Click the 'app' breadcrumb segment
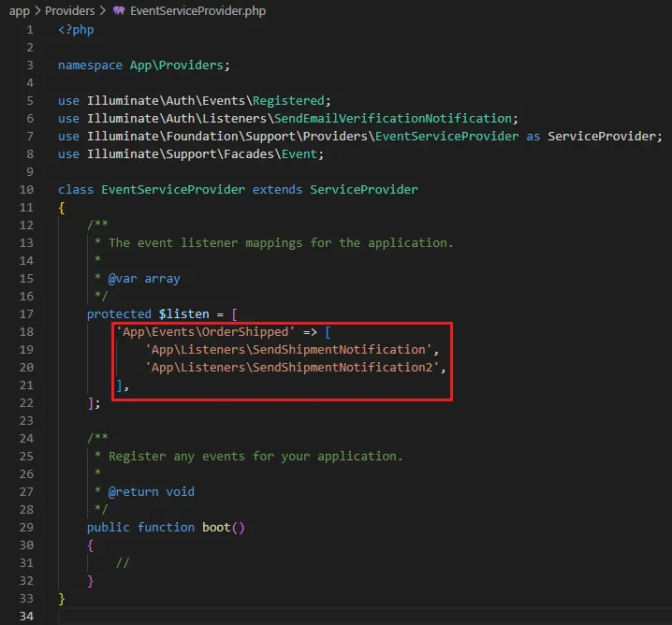The width and height of the screenshot is (672, 625). (20, 11)
